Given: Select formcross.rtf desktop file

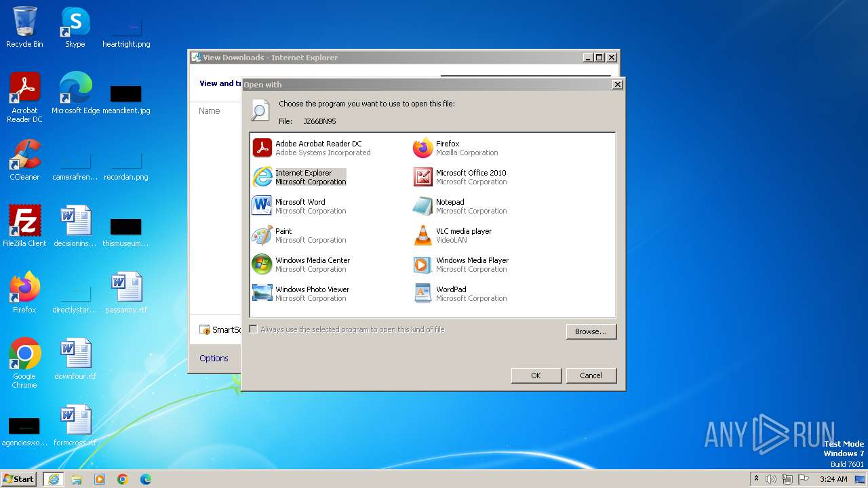Looking at the screenshot, I should click(75, 425).
